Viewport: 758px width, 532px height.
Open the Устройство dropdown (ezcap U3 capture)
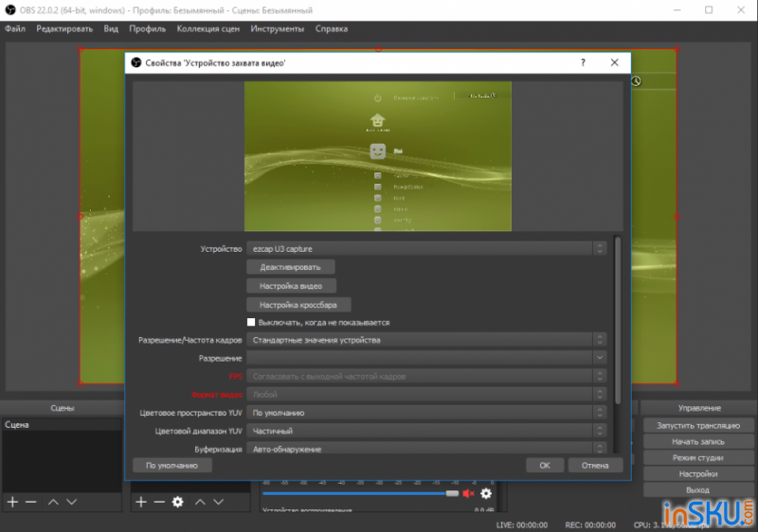(425, 249)
